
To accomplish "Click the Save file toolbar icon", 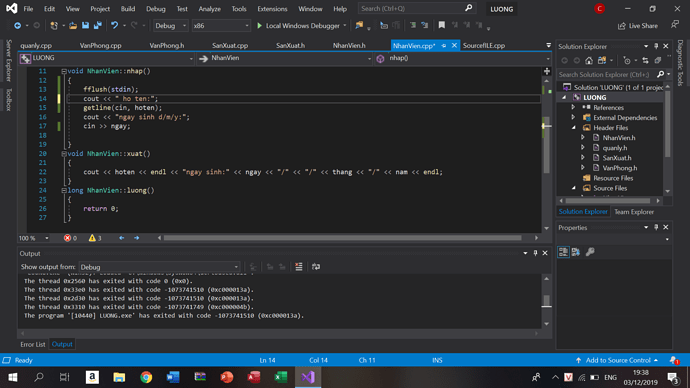I will point(85,26).
